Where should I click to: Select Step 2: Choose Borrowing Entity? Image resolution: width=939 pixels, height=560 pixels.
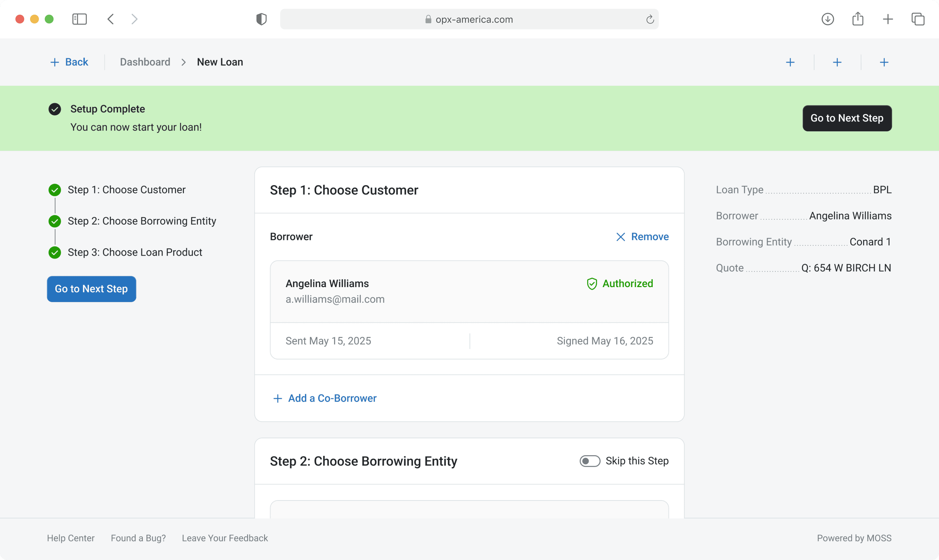[x=142, y=221]
